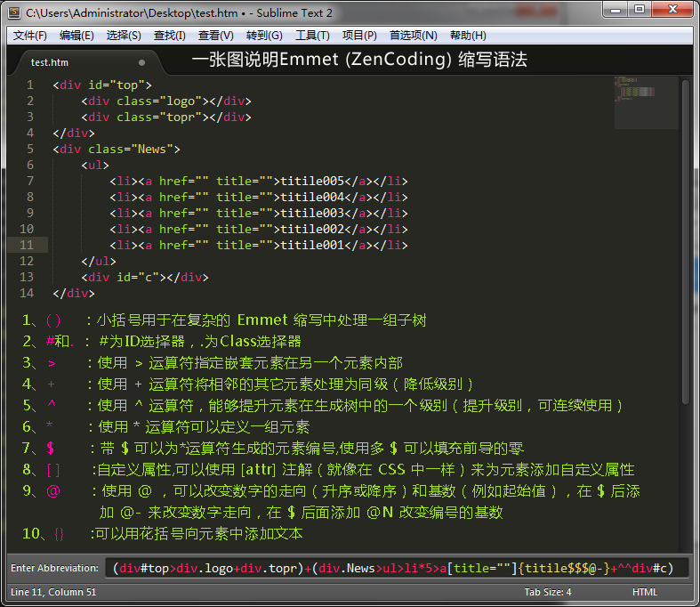Open the Tab Size: 4 selector
Viewport: 700px width, 607px height.
(548, 592)
